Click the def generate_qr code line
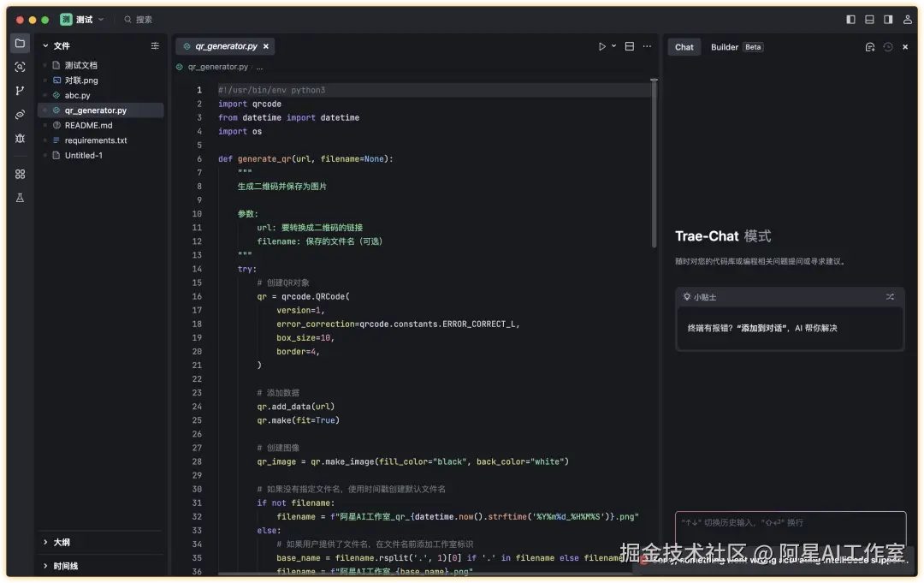 305,159
